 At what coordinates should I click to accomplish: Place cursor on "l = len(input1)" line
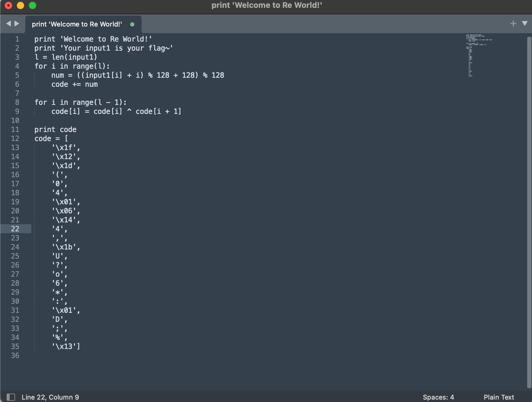coord(66,57)
